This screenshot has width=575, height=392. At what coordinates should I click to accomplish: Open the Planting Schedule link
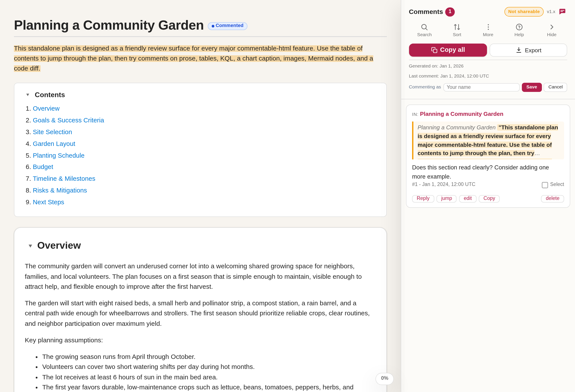58,155
